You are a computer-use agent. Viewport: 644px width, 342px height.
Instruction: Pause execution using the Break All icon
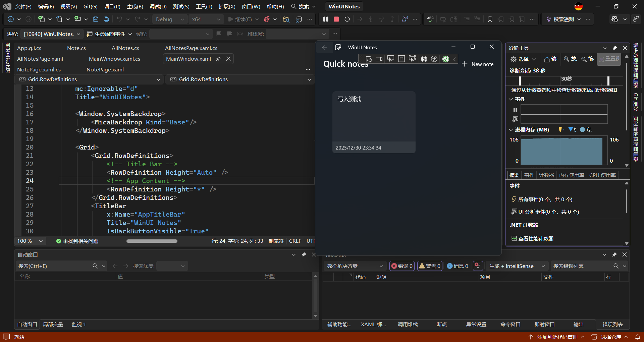tap(325, 19)
